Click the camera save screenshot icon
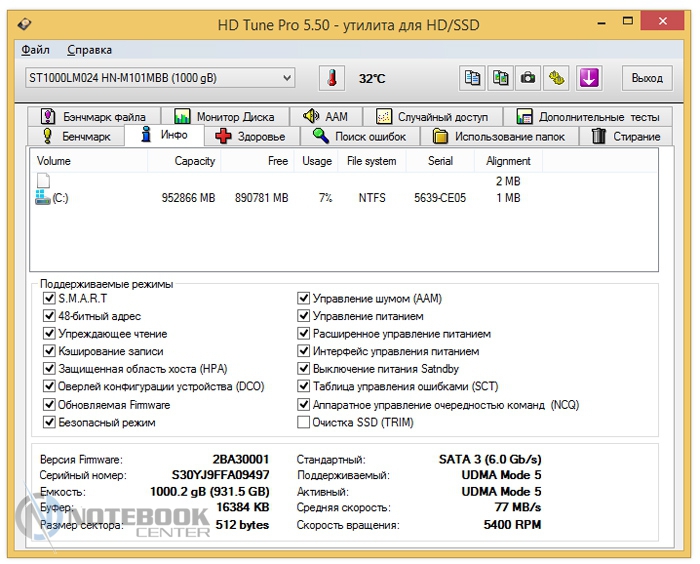700x564 pixels. 528,78
